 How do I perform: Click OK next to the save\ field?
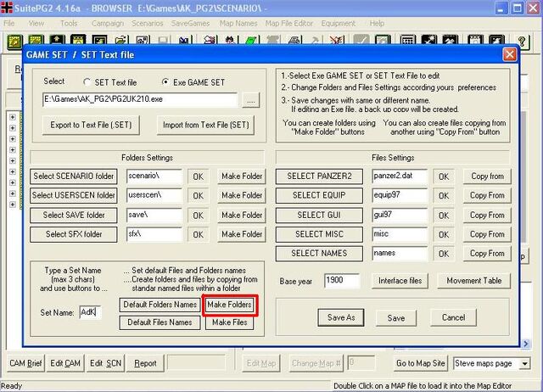tap(198, 216)
